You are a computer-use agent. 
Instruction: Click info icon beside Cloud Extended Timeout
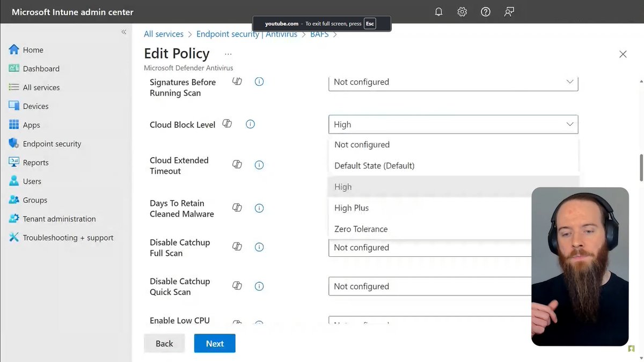259,165
